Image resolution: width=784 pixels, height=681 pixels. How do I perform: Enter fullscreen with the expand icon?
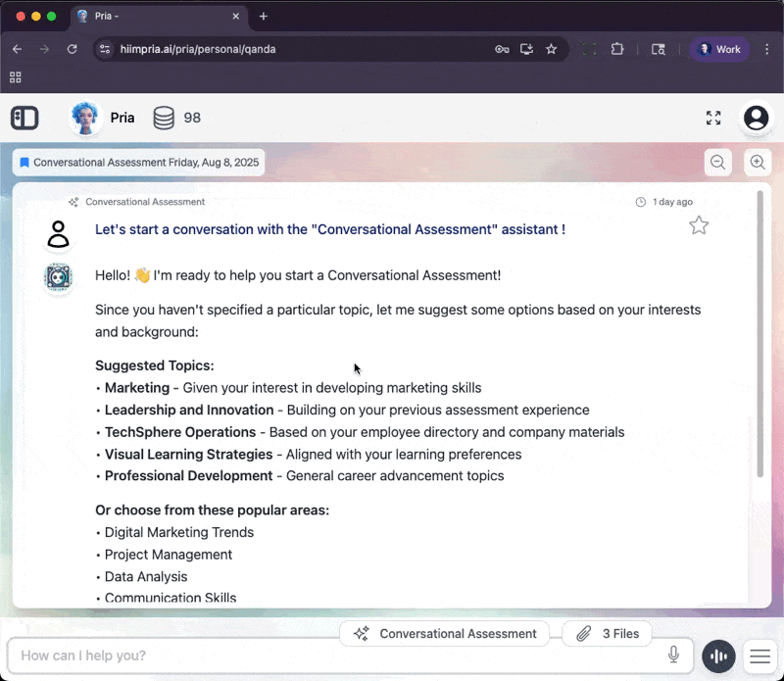[x=713, y=118]
